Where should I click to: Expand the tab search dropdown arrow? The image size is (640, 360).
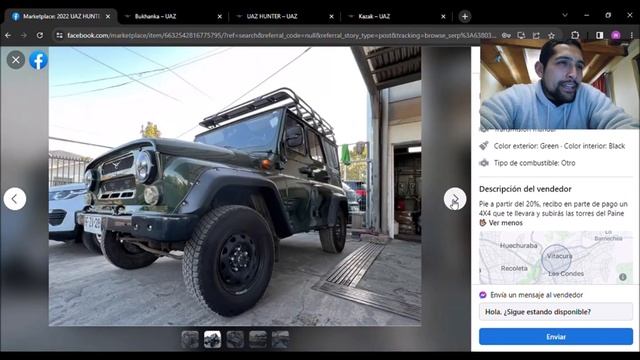[565, 16]
